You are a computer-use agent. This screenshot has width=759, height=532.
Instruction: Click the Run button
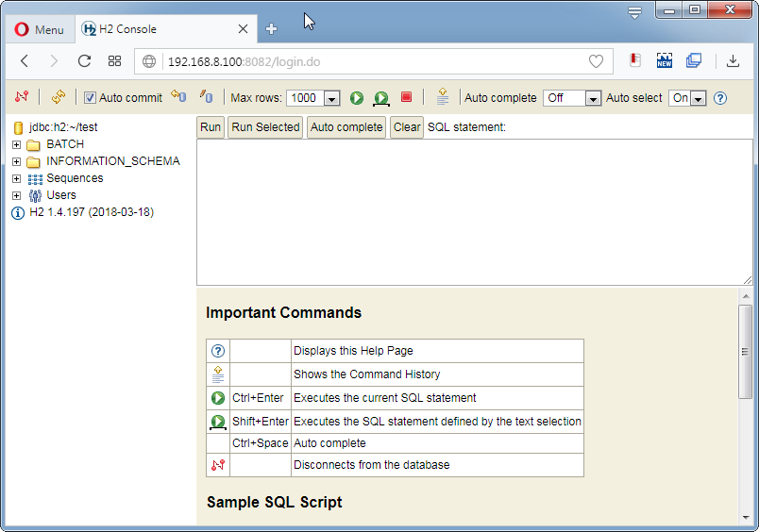coord(211,127)
